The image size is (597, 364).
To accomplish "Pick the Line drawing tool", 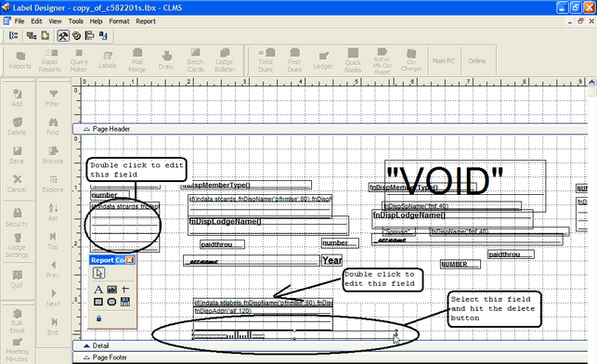I will pos(125,290).
